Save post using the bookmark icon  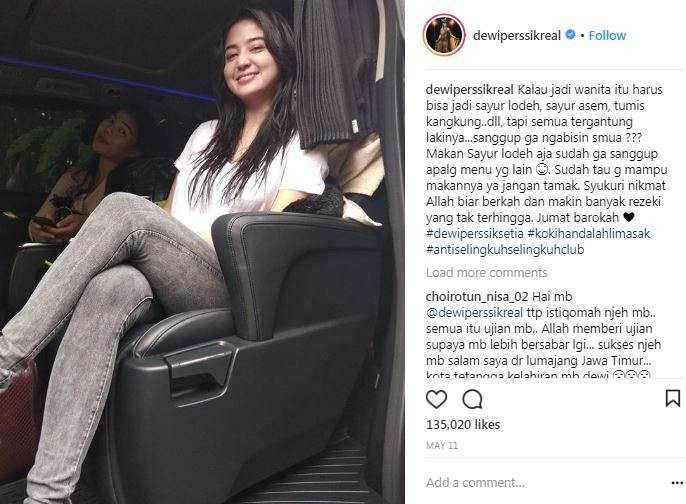[672, 398]
